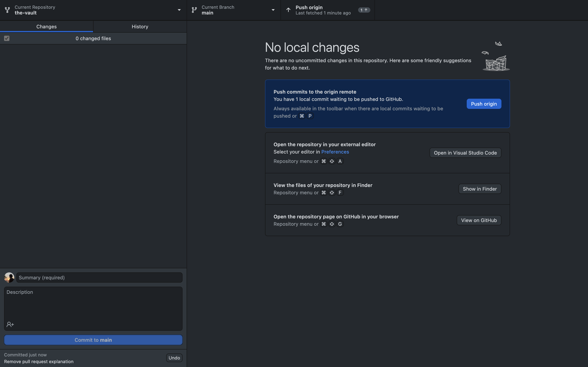Click the View on GitHub button

[x=479, y=220]
